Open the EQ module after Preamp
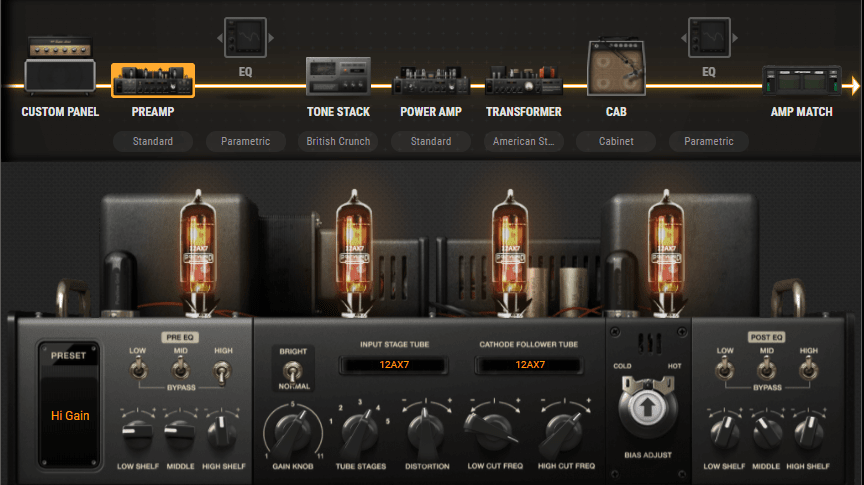This screenshot has width=864, height=485. [245, 37]
